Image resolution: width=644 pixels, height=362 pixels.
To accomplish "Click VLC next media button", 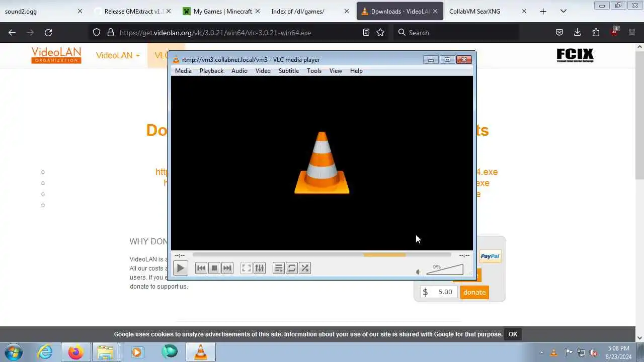I will (227, 268).
